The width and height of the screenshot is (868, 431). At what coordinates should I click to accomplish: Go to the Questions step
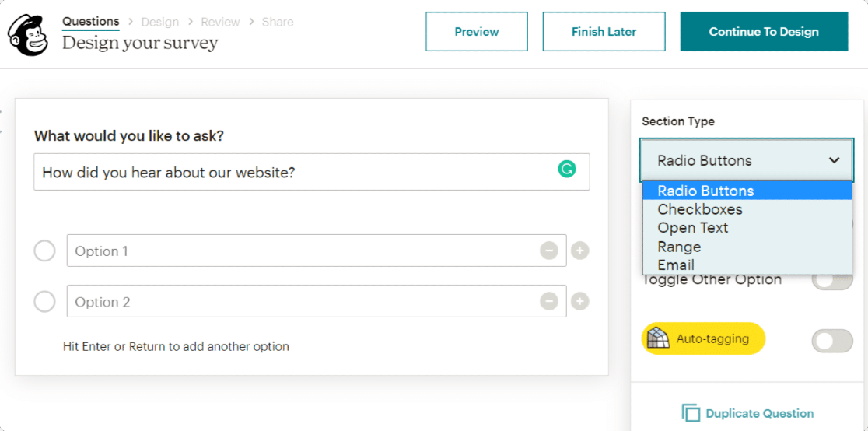90,22
